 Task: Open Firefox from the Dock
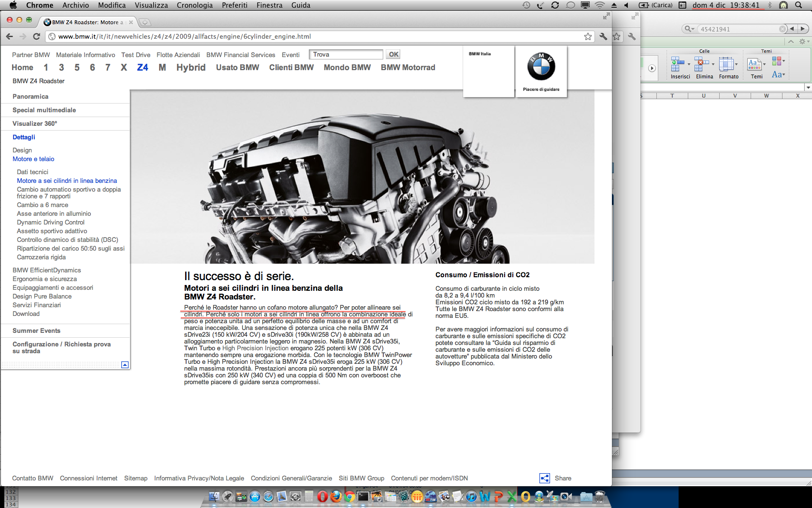(336, 496)
